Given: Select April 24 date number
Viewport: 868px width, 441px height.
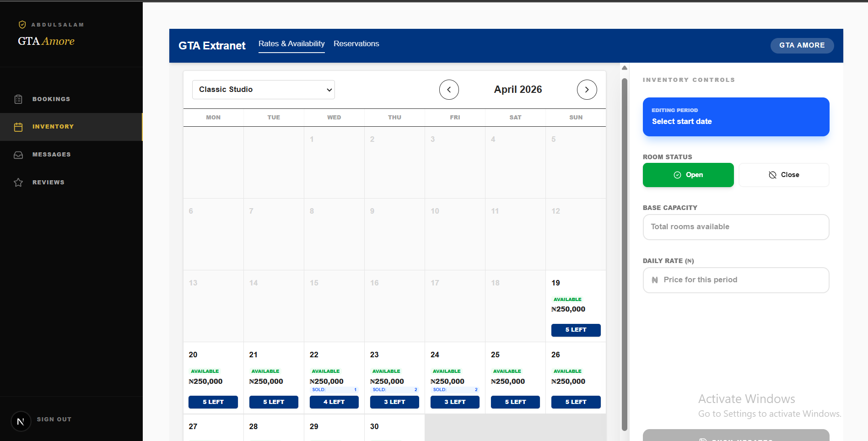Looking at the screenshot, I should coord(435,355).
